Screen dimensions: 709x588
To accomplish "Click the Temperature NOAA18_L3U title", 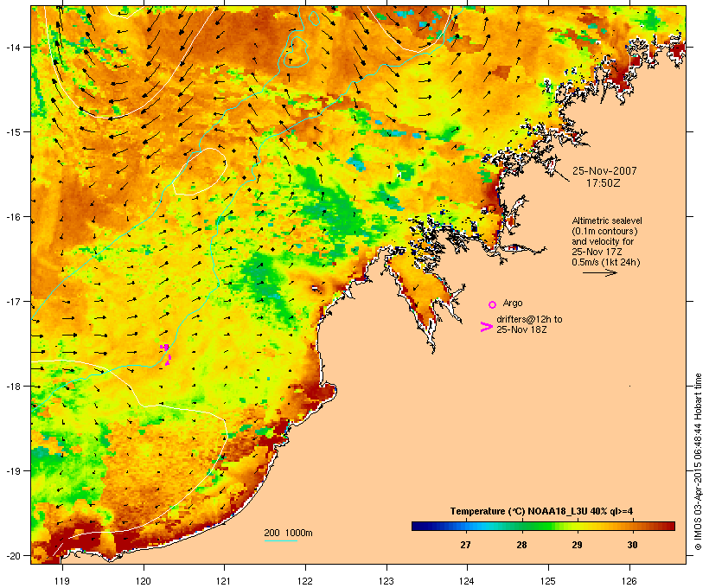I will pyautogui.click(x=541, y=511).
